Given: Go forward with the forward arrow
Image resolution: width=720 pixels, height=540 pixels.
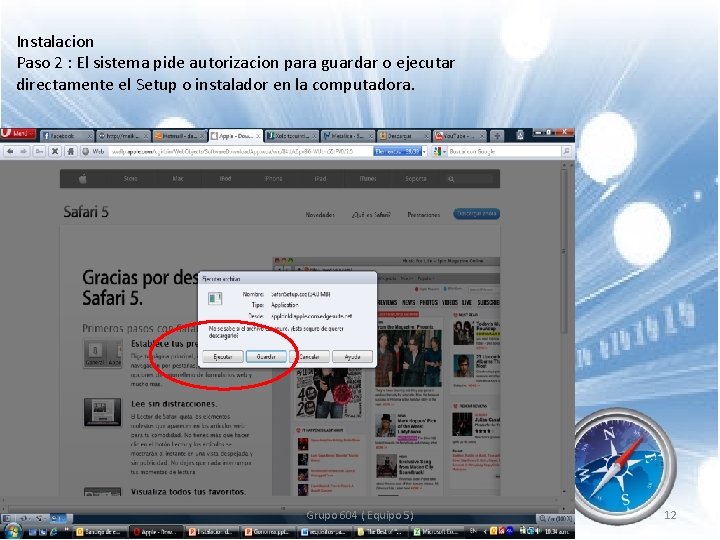Looking at the screenshot, I should (x=23, y=151).
